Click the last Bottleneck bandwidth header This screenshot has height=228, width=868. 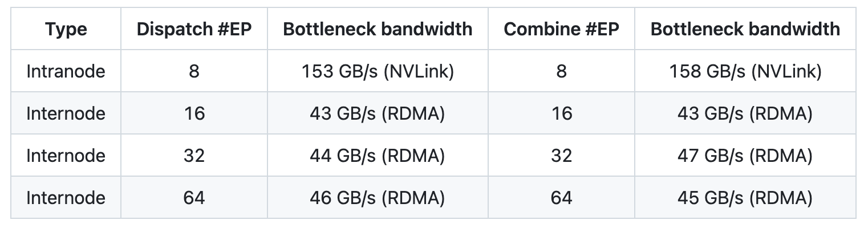[745, 29]
